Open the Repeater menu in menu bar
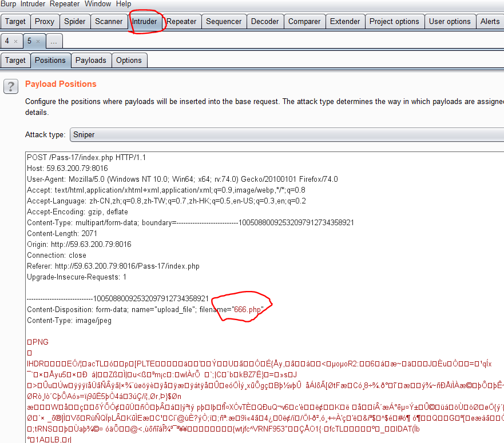This screenshot has height=443, width=504. click(x=65, y=4)
